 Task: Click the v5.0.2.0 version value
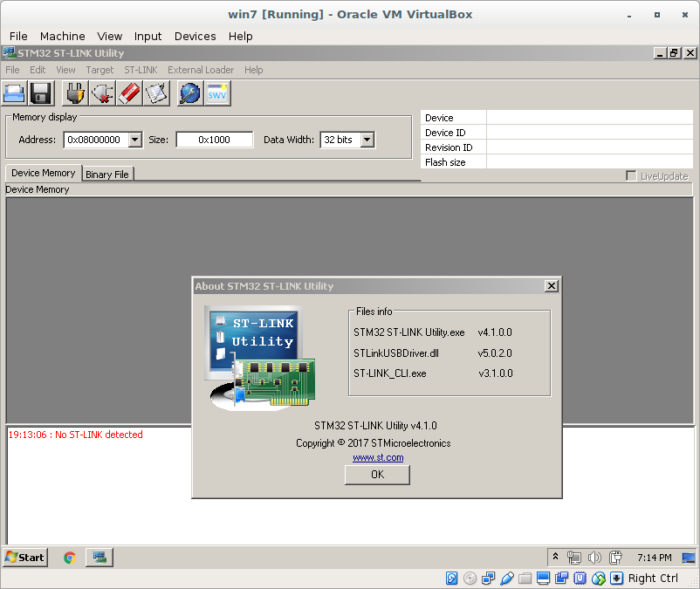coord(495,353)
